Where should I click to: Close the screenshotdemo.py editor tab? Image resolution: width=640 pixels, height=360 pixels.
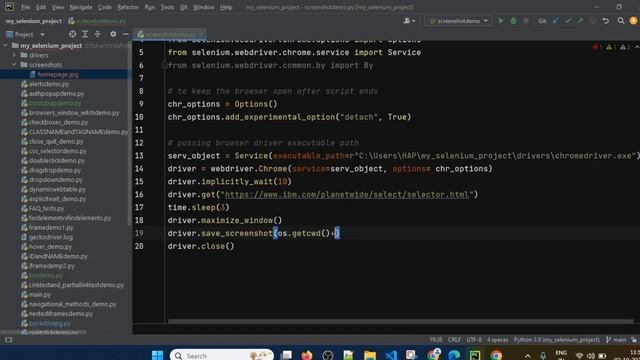(x=201, y=35)
